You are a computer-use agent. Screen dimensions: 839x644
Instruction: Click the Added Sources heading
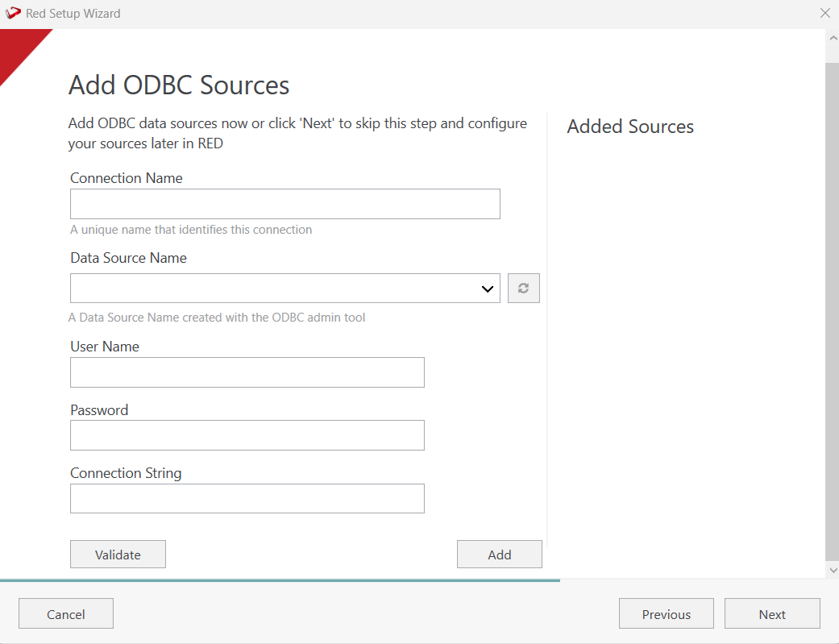coord(630,127)
